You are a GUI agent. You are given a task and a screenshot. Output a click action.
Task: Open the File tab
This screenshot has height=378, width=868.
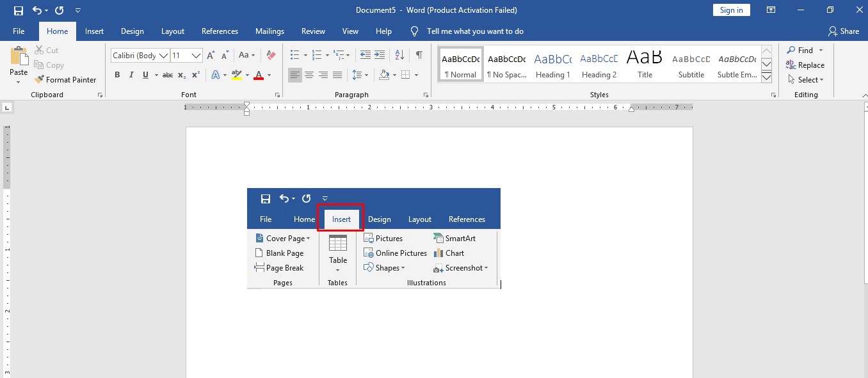(19, 31)
